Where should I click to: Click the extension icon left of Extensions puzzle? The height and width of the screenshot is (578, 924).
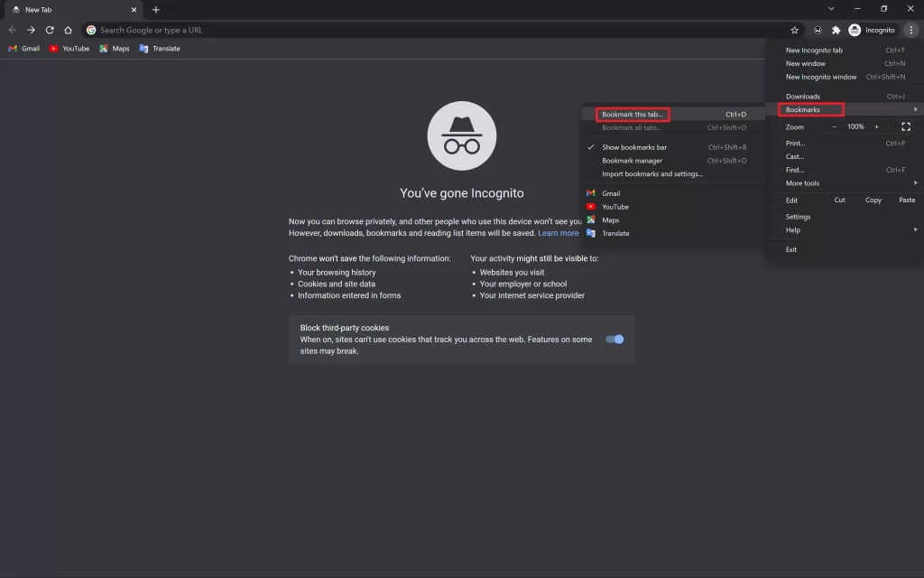pos(818,30)
